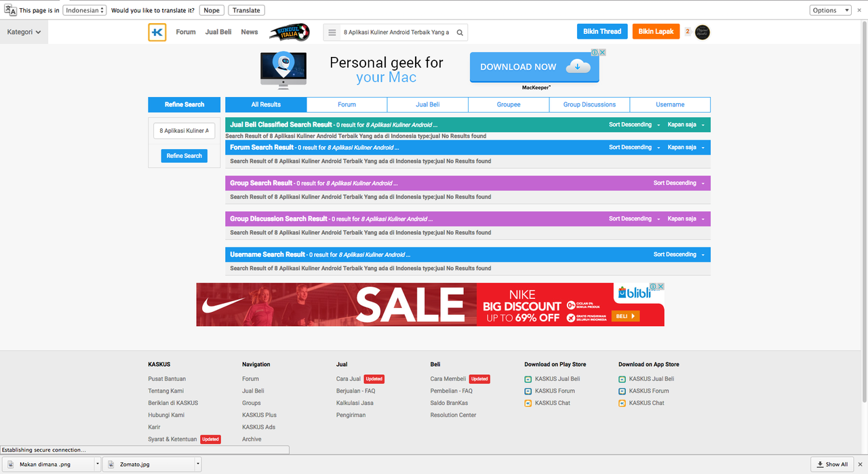Click the refine search text field
This screenshot has width=868, height=474.
coord(184,130)
